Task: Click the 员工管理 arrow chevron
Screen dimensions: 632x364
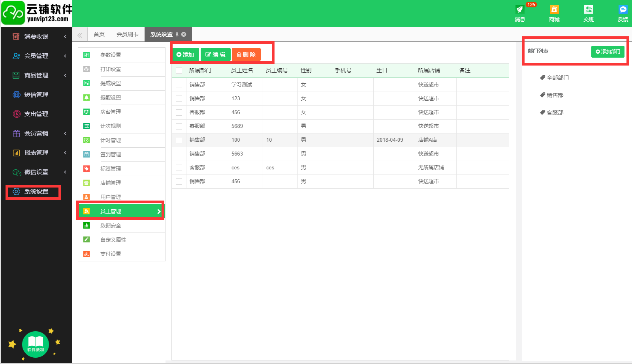Action: [x=159, y=212]
